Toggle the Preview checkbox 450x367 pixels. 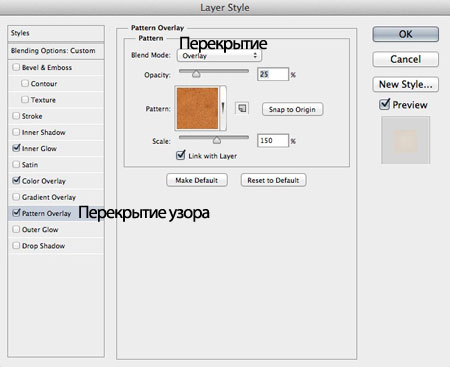tap(384, 104)
